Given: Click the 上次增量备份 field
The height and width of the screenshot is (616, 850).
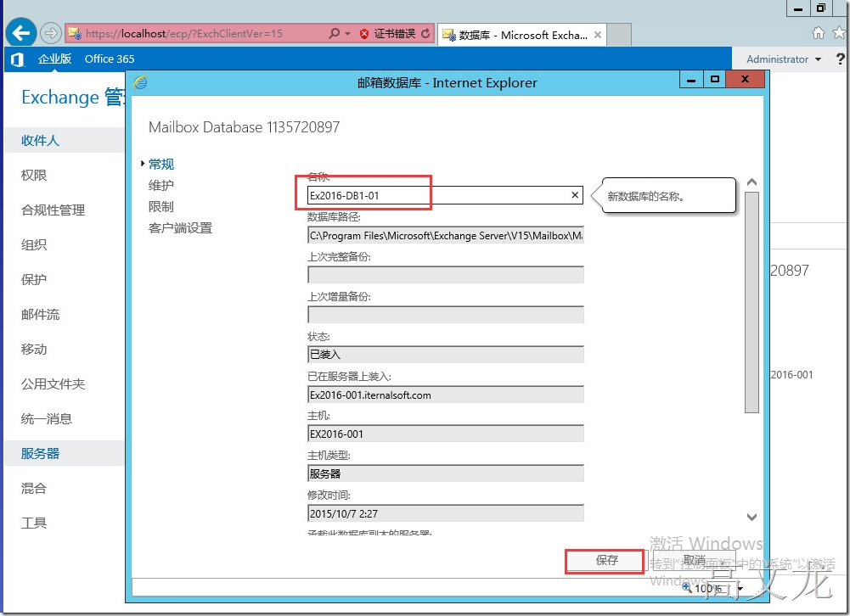Looking at the screenshot, I should [x=445, y=315].
